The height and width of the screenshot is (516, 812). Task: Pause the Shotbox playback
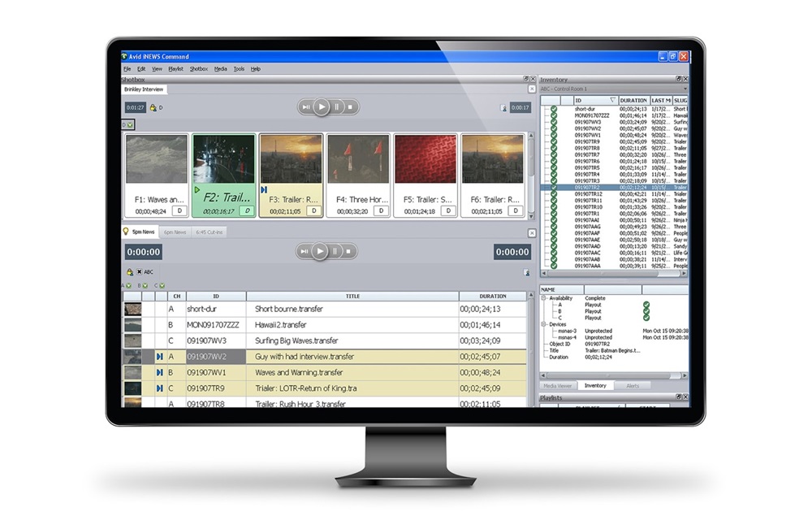[x=337, y=107]
